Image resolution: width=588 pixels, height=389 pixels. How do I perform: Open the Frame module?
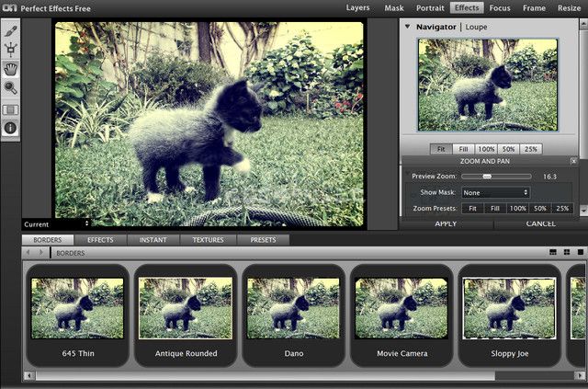(534, 7)
